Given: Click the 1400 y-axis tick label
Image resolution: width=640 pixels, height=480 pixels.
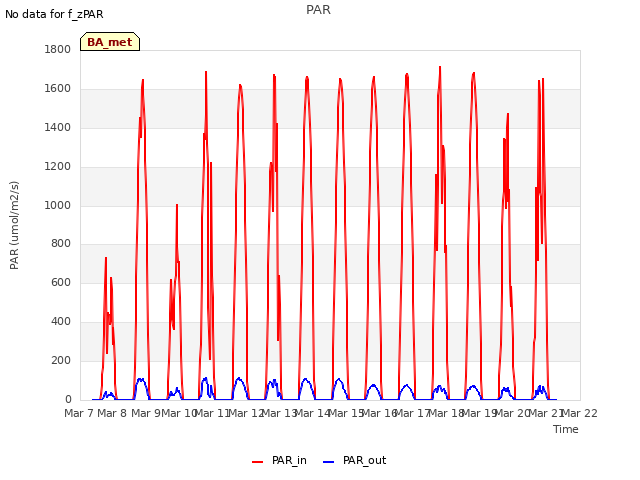Looking at the screenshot, I should [58, 128].
